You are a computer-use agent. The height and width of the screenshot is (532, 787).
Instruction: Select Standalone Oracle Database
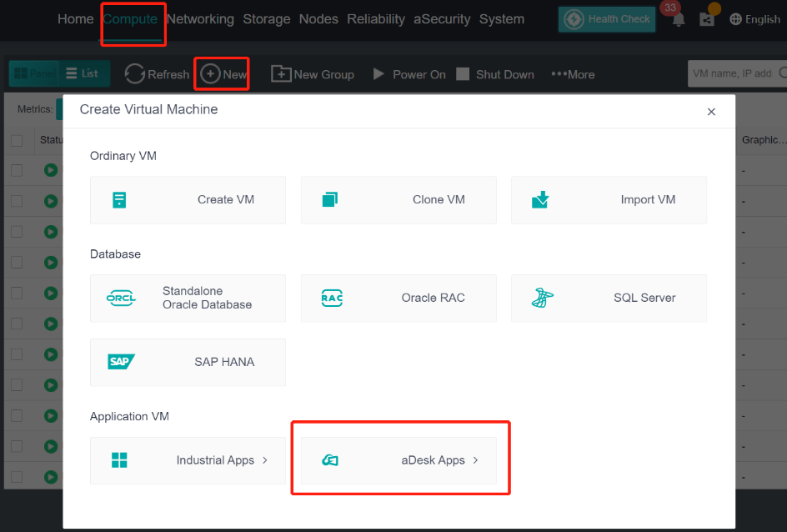point(188,299)
